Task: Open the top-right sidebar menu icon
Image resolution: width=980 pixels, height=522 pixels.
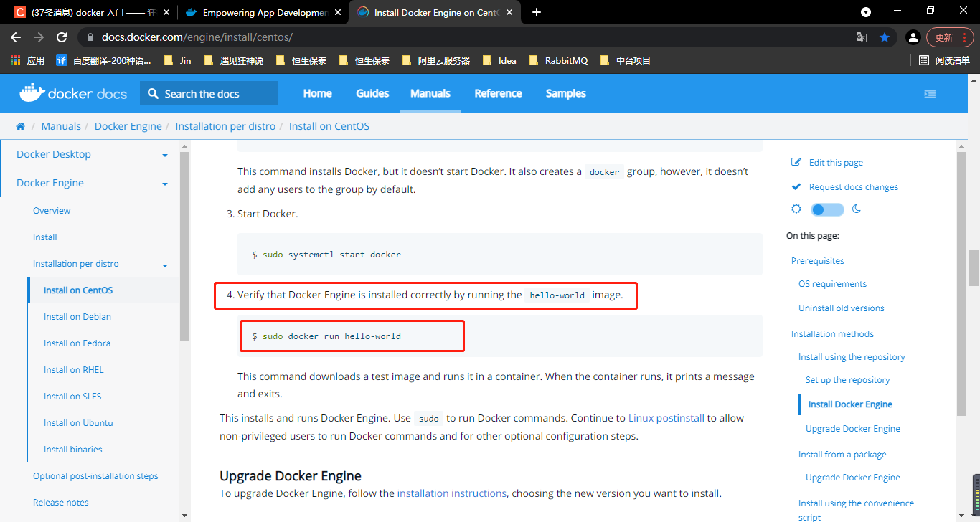Action: point(930,94)
